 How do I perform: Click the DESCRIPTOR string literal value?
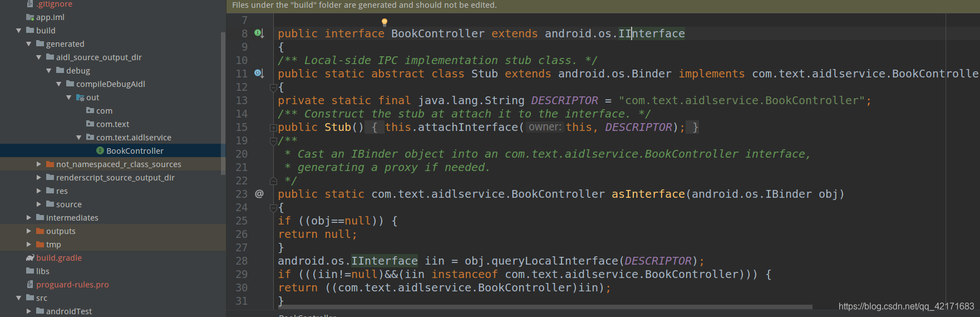(742, 101)
